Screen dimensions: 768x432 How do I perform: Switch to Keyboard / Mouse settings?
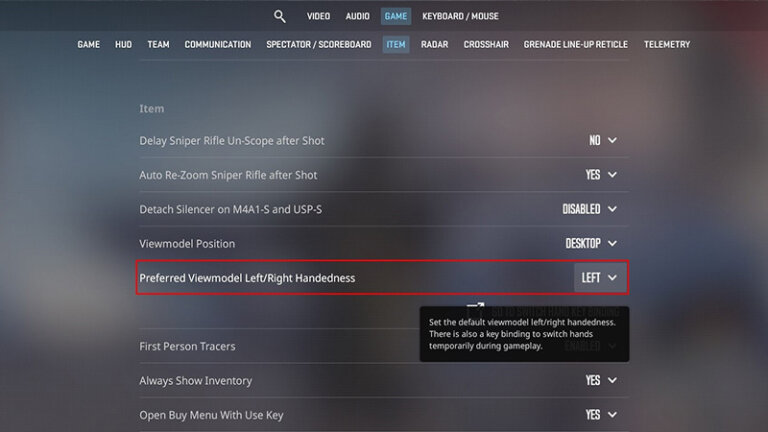(460, 16)
